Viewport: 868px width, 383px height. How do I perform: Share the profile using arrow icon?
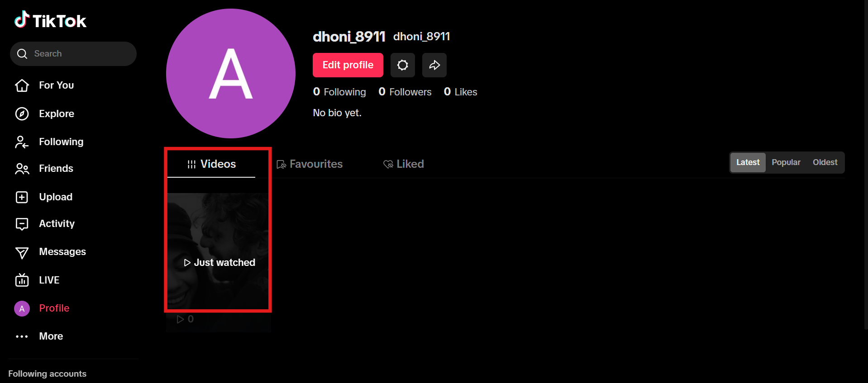(434, 65)
